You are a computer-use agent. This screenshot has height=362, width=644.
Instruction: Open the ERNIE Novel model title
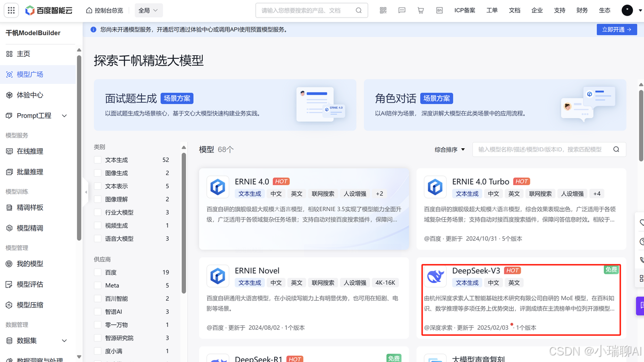257,270
